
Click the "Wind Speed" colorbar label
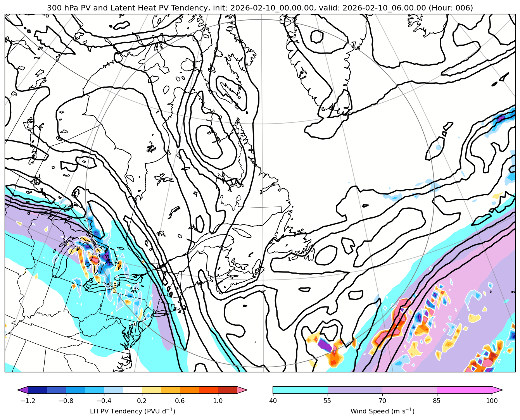382,411
